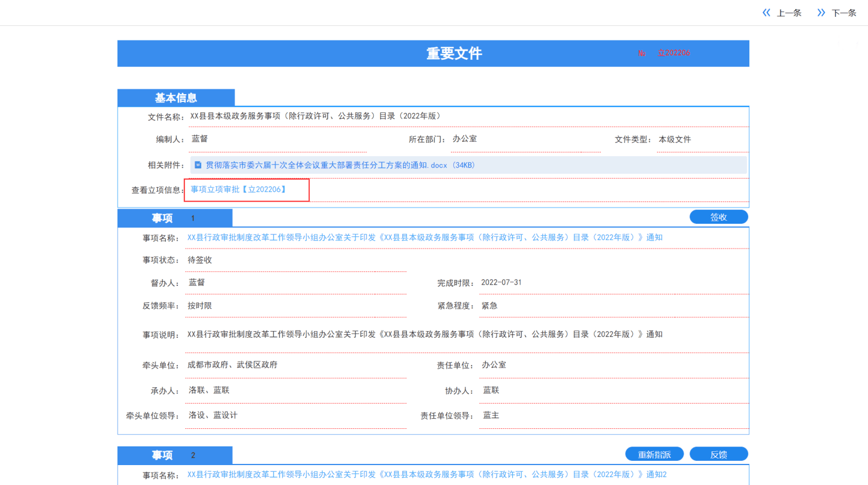868x485 pixels.
Task: Click the double-left chevron icon
Action: (x=766, y=13)
